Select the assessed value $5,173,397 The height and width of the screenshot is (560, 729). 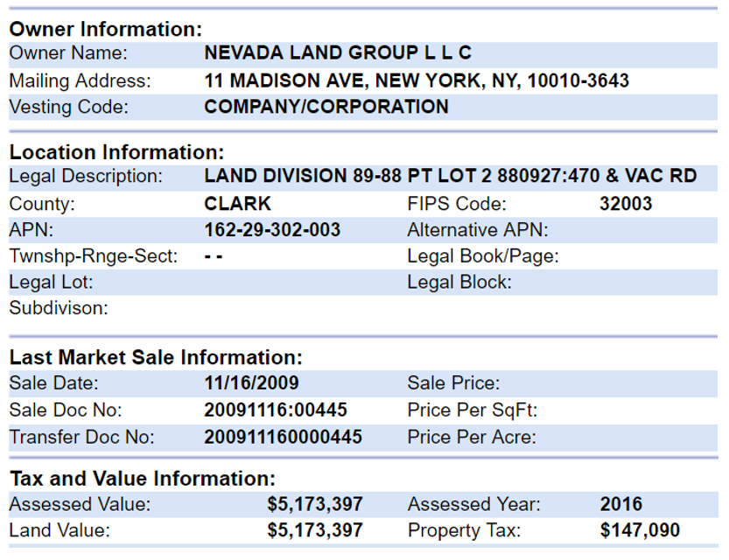[x=315, y=504]
